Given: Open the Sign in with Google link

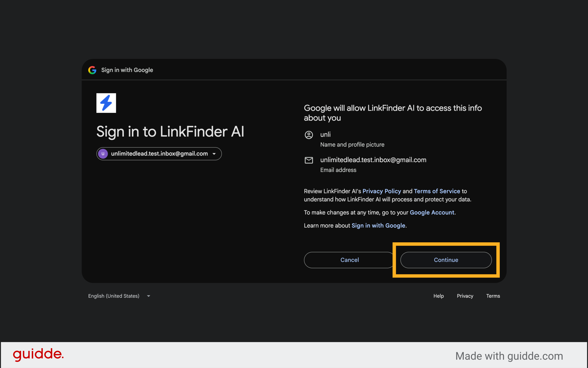Looking at the screenshot, I should (378, 226).
